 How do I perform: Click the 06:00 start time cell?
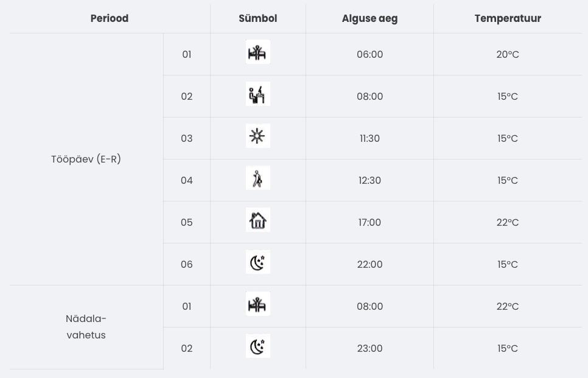tap(369, 55)
